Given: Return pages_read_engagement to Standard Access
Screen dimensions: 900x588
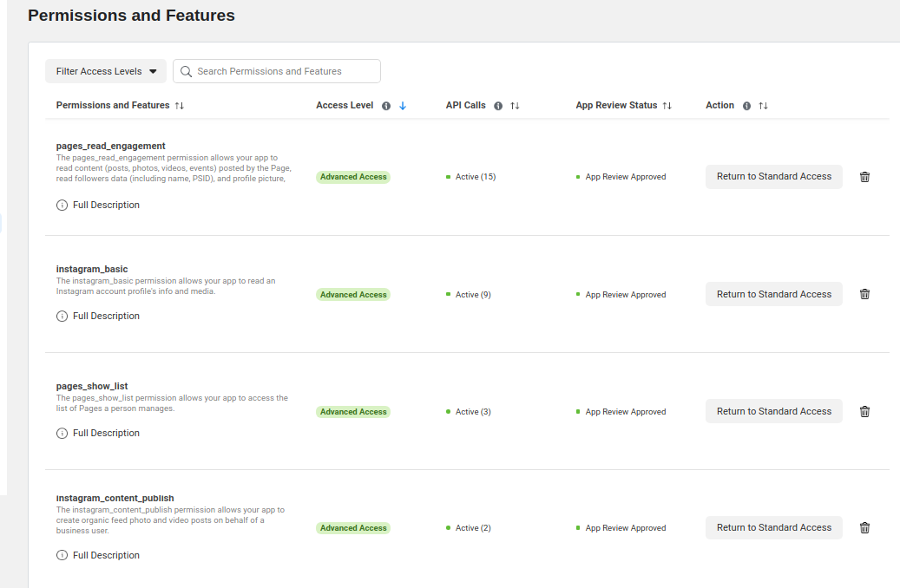Looking at the screenshot, I should coord(773,177).
